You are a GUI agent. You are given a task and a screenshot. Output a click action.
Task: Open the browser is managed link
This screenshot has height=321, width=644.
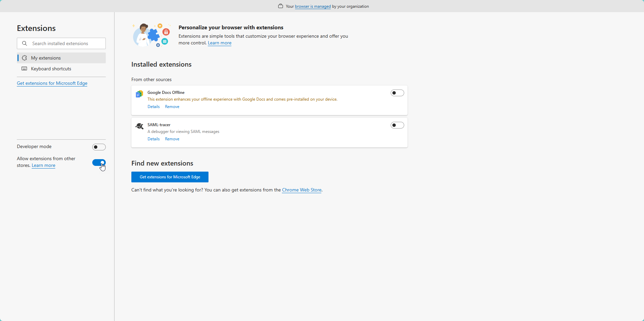313,6
